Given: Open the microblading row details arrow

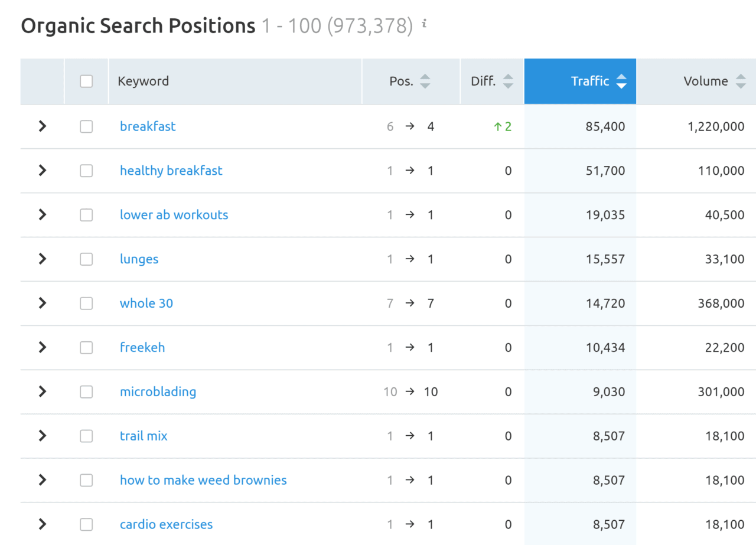Looking at the screenshot, I should [41, 391].
